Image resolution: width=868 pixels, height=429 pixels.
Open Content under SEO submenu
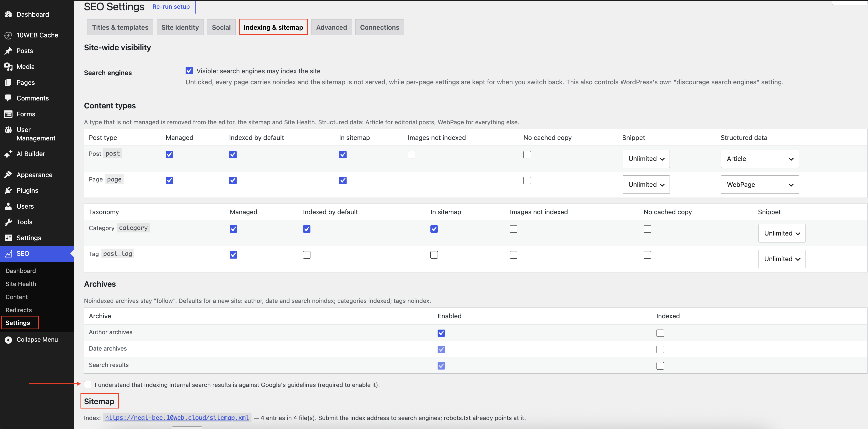click(x=16, y=297)
